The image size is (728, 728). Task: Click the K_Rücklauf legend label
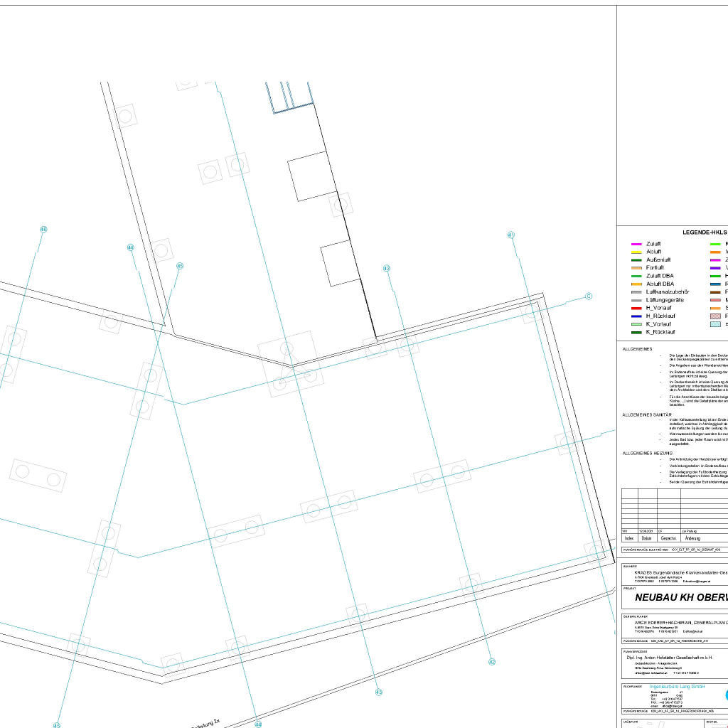coord(660,332)
